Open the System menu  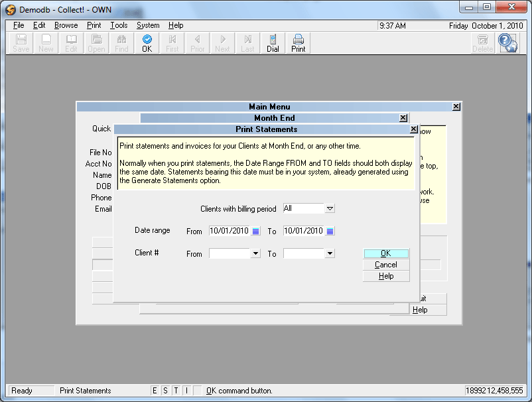click(148, 25)
